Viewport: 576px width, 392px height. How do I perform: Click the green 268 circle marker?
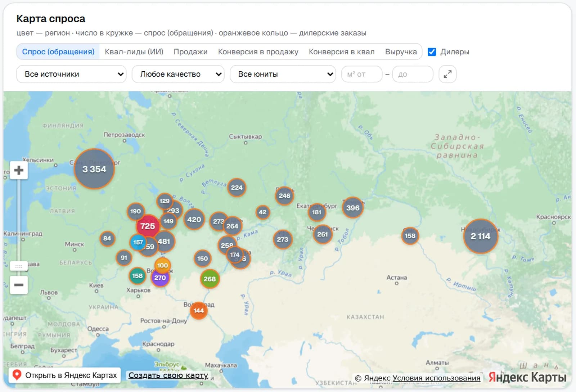tap(210, 279)
